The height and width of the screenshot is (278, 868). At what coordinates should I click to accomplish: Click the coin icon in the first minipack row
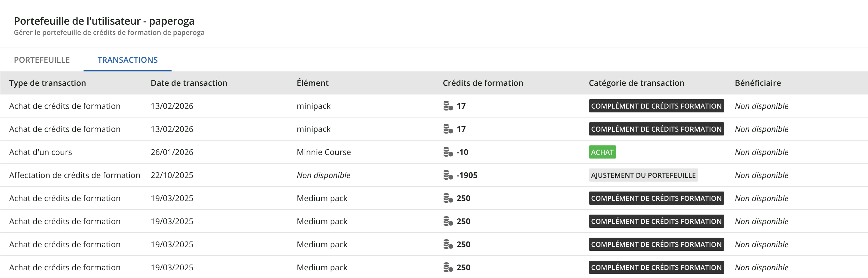click(448, 106)
